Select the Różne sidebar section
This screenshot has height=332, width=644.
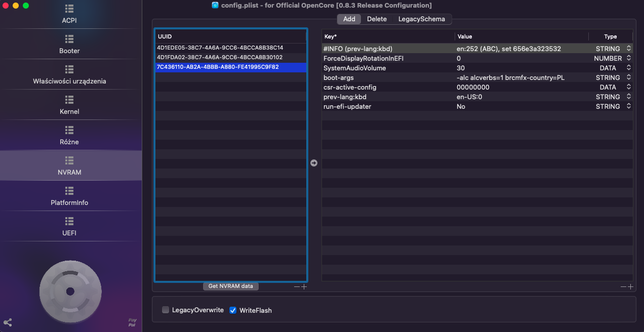pos(69,136)
